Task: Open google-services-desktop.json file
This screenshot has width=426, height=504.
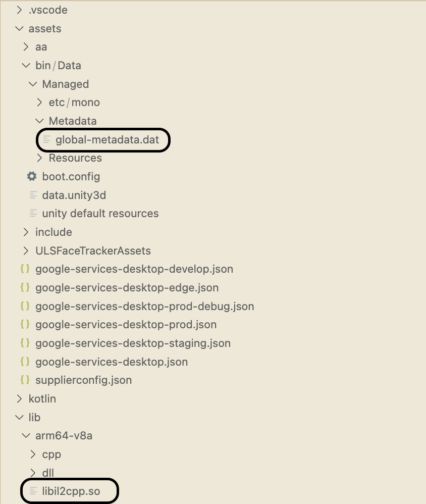Action: (x=112, y=362)
